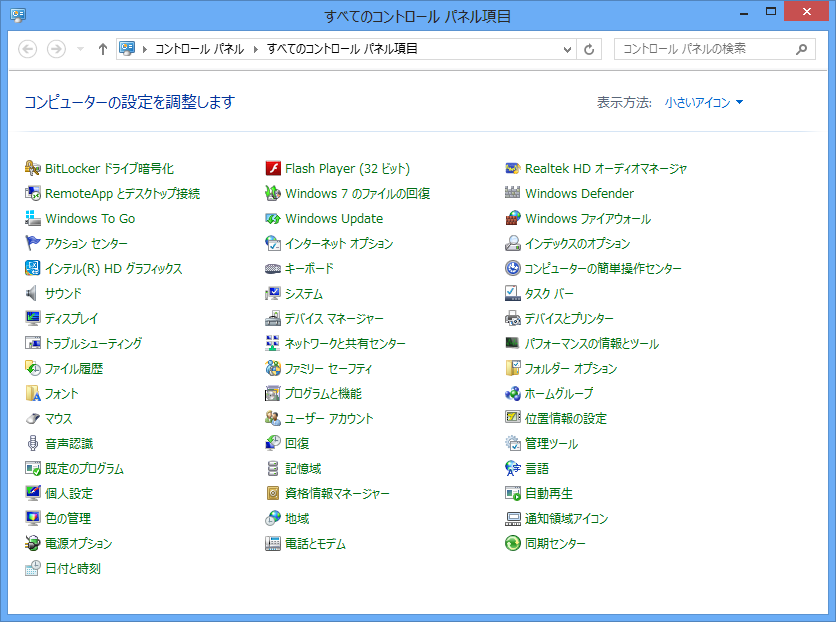Click the search magnifier icon
Viewport: 836px width, 622px height.
tap(801, 49)
